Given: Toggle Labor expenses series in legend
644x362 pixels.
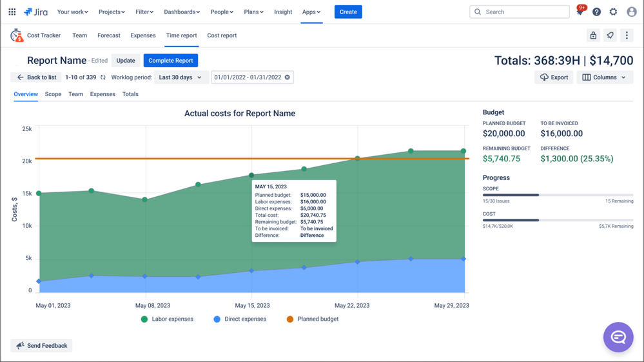Looking at the screenshot, I should (167, 319).
